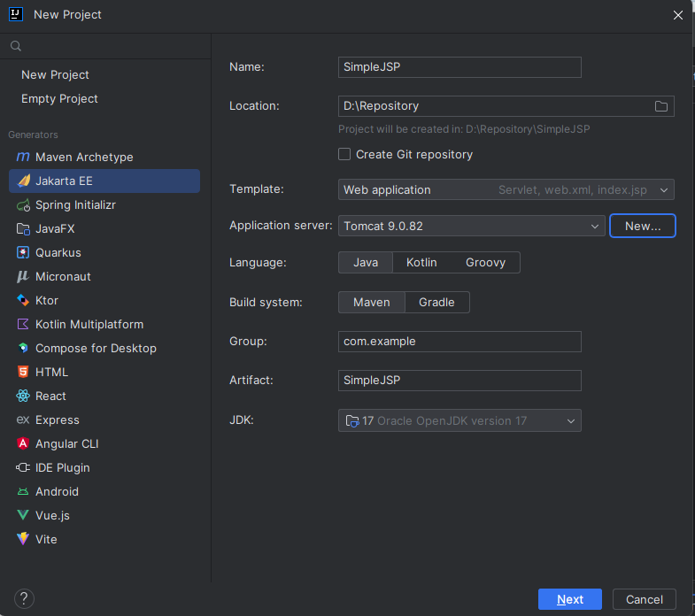The height and width of the screenshot is (616, 695).
Task: Choose Groovy as the language
Action: click(485, 262)
